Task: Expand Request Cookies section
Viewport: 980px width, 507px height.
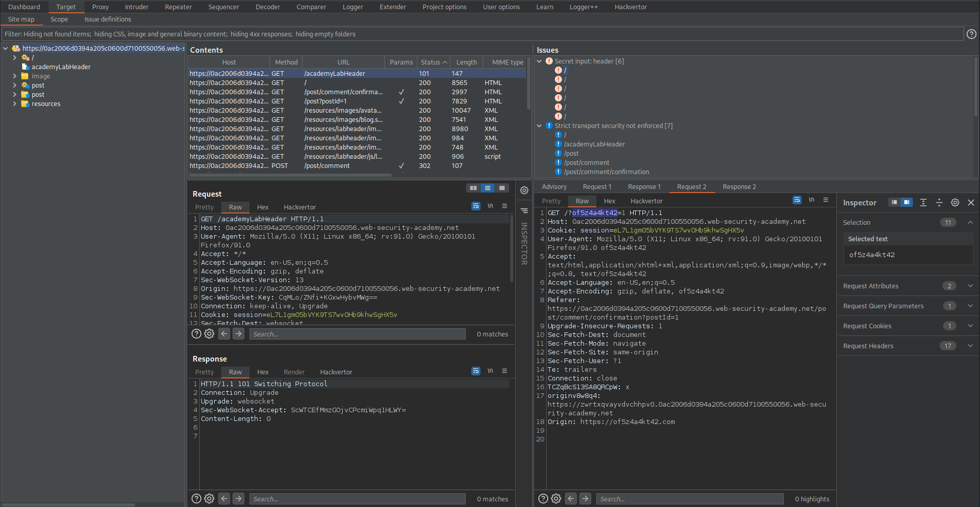Action: (x=970, y=326)
